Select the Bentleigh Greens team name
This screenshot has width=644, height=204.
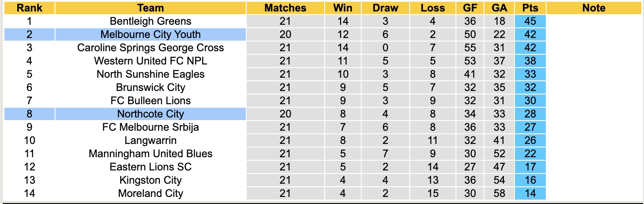(x=151, y=21)
